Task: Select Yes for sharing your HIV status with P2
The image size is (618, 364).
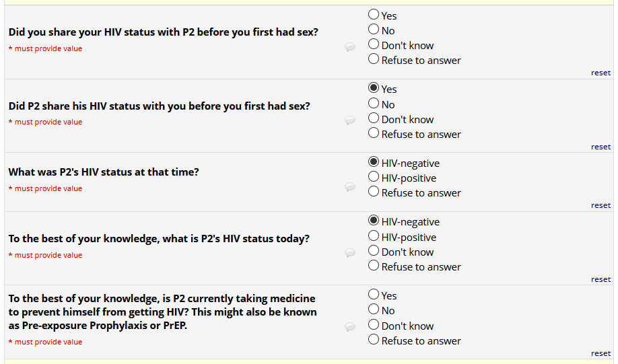Action: 374,15
